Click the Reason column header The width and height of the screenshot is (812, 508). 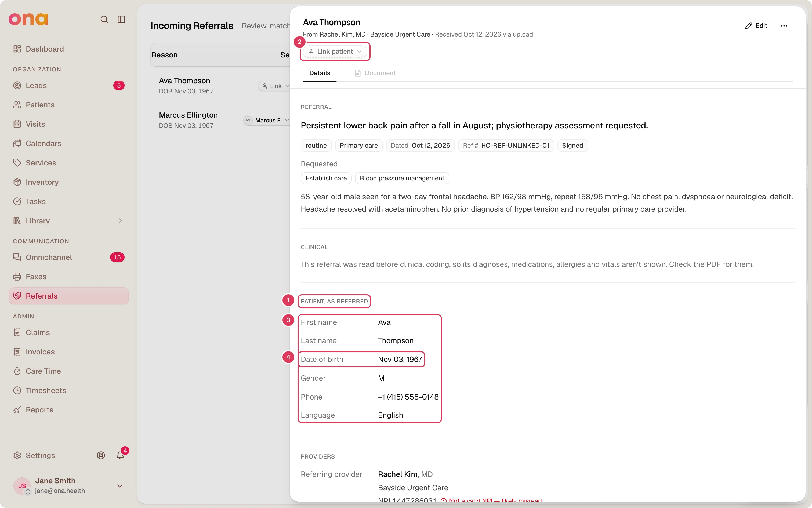click(164, 55)
